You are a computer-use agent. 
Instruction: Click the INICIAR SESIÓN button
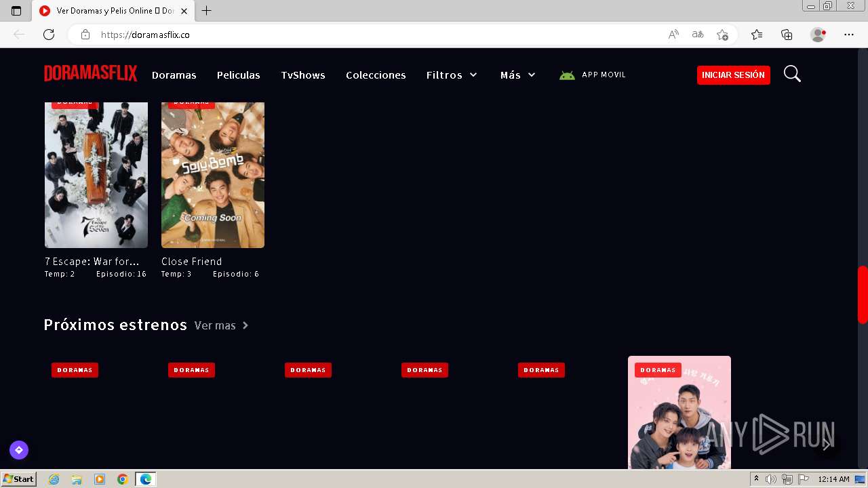pyautogui.click(x=734, y=75)
